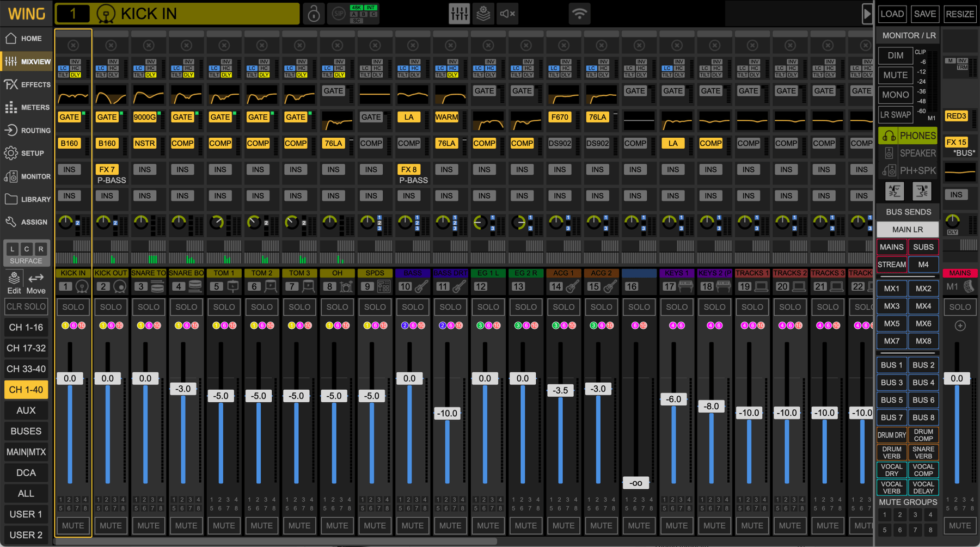This screenshot has width=980, height=547.
Task: Open the mixer faders icon in top bar
Action: click(459, 14)
